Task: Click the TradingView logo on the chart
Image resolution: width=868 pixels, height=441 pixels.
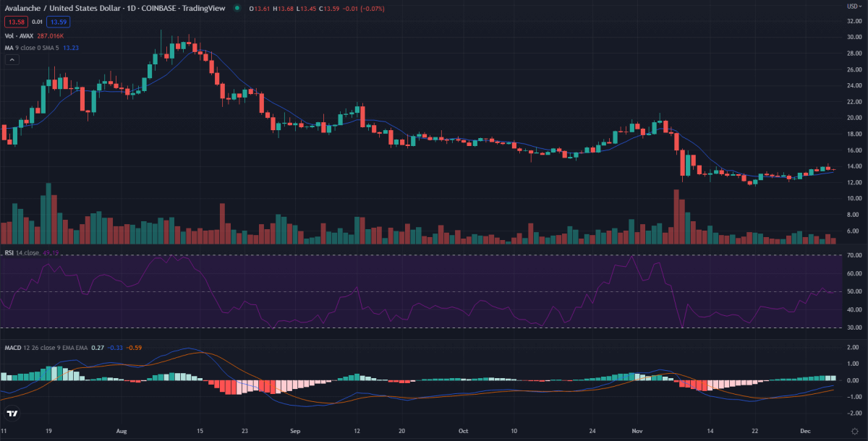Action: (x=12, y=414)
